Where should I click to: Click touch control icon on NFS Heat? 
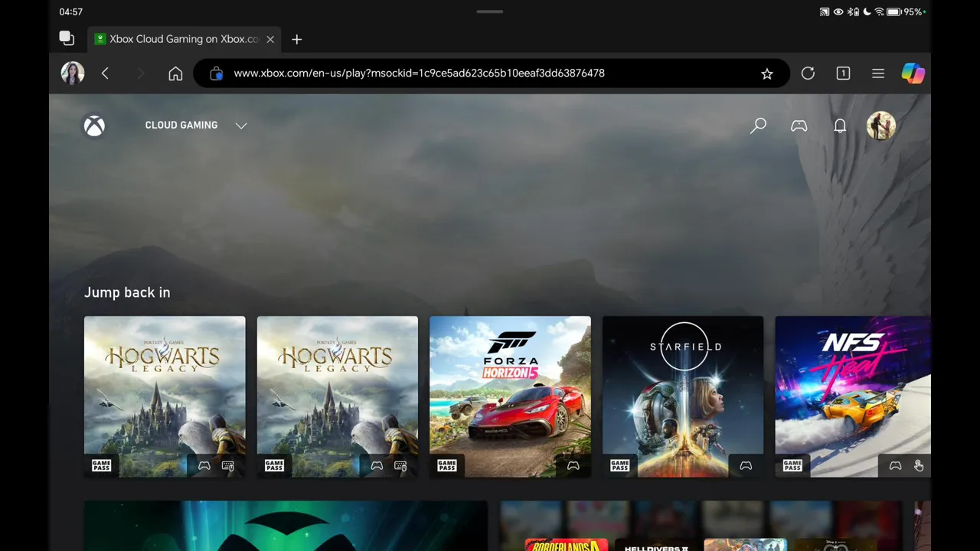coord(919,465)
